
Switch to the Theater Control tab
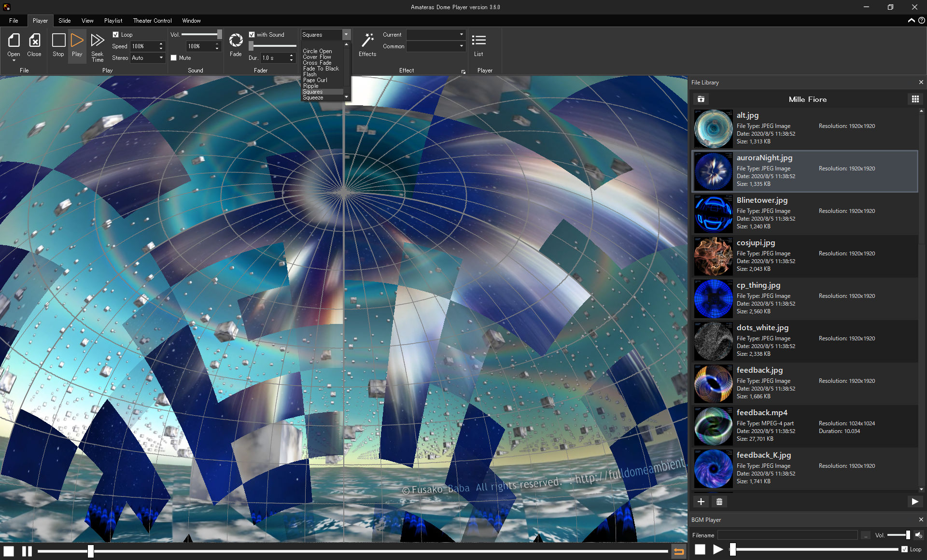(x=152, y=21)
